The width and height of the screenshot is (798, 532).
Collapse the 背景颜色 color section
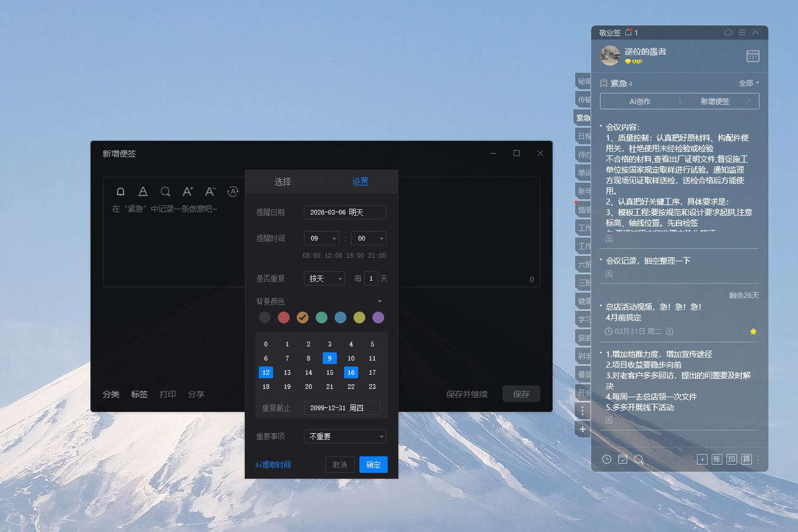click(x=379, y=301)
